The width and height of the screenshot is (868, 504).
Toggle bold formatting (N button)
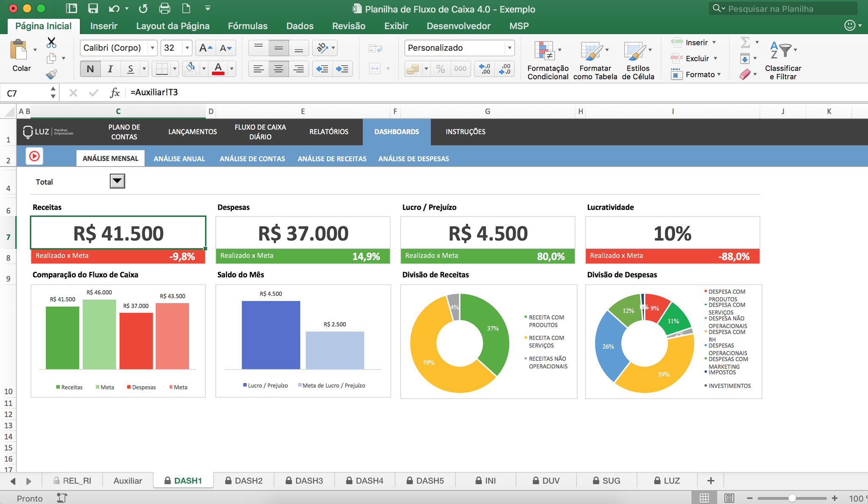point(90,69)
